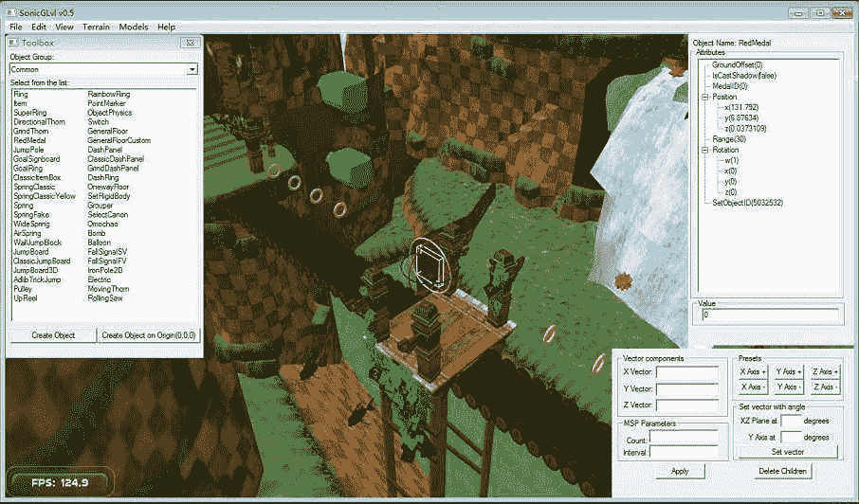This screenshot has width=859, height=504.
Task: Open the Models menu
Action: 134,27
